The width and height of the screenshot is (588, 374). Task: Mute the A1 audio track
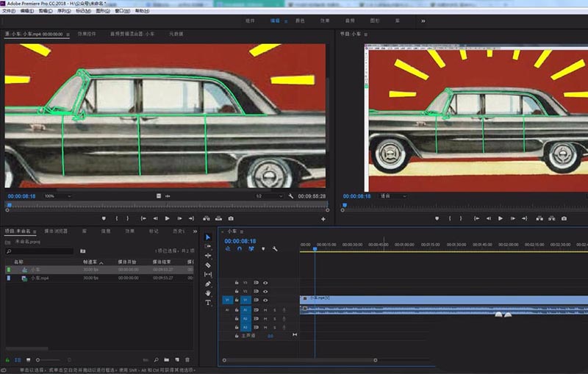265,309
